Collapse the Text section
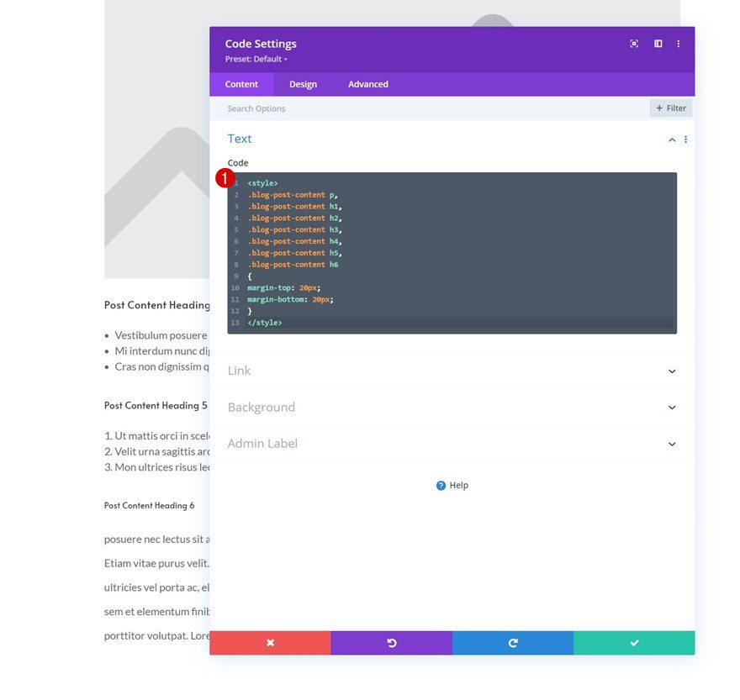The height and width of the screenshot is (700, 740). click(671, 139)
